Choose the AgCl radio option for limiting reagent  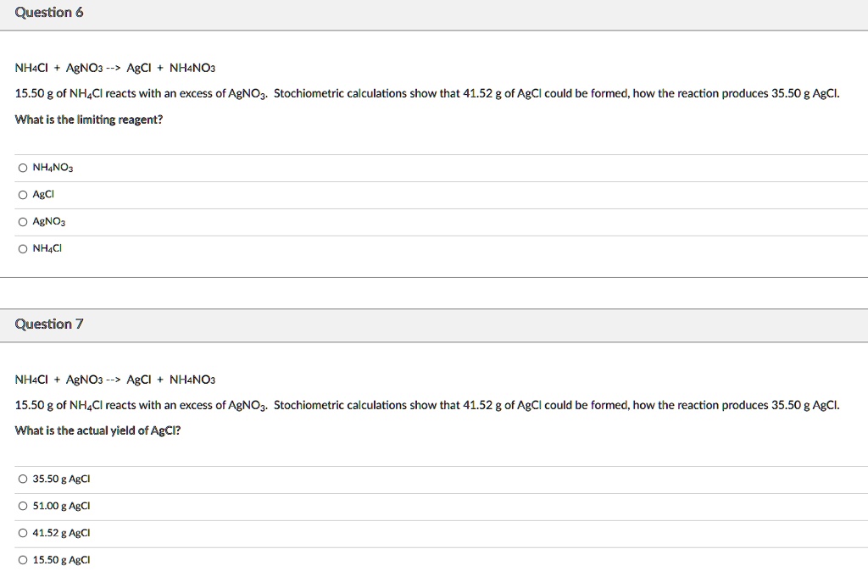coord(22,195)
